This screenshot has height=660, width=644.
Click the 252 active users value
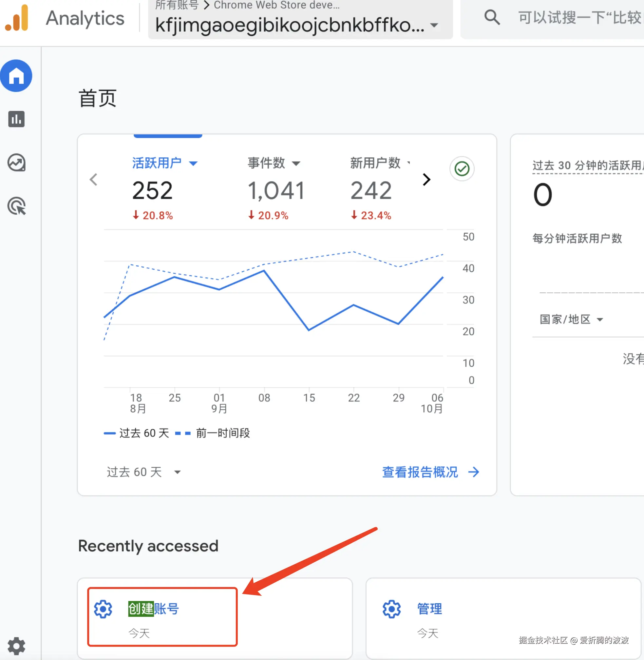coord(152,190)
